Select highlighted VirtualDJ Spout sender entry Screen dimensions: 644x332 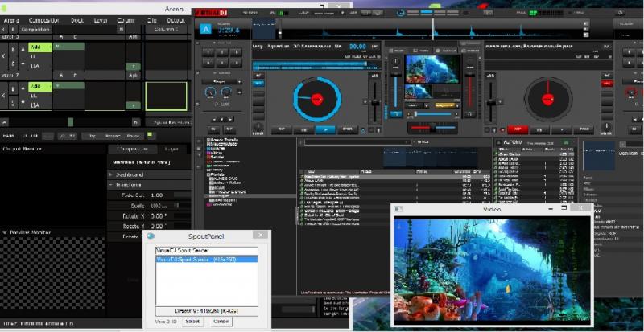207,260
